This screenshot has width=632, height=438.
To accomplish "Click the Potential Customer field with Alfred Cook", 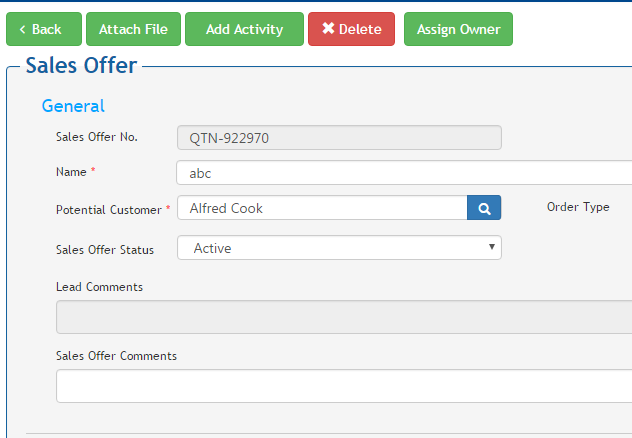I will (x=322, y=208).
